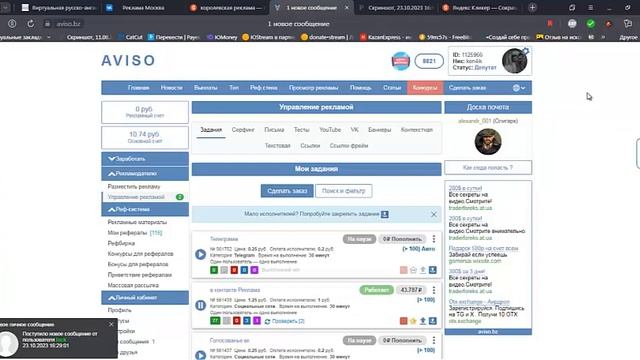The height and width of the screenshot is (360, 640).
Task: Click the raise-up arrow icon on the VK Реклама task
Action: (423, 321)
